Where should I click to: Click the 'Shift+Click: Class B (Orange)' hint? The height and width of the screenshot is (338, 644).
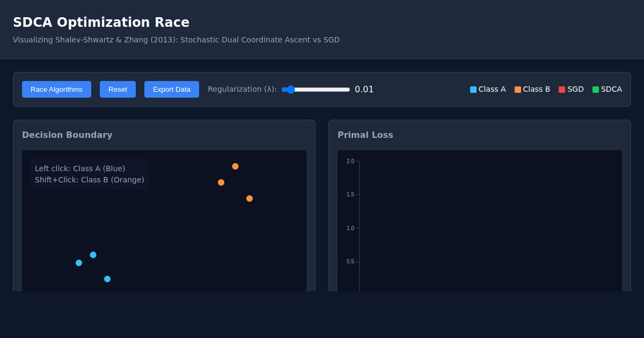(90, 180)
